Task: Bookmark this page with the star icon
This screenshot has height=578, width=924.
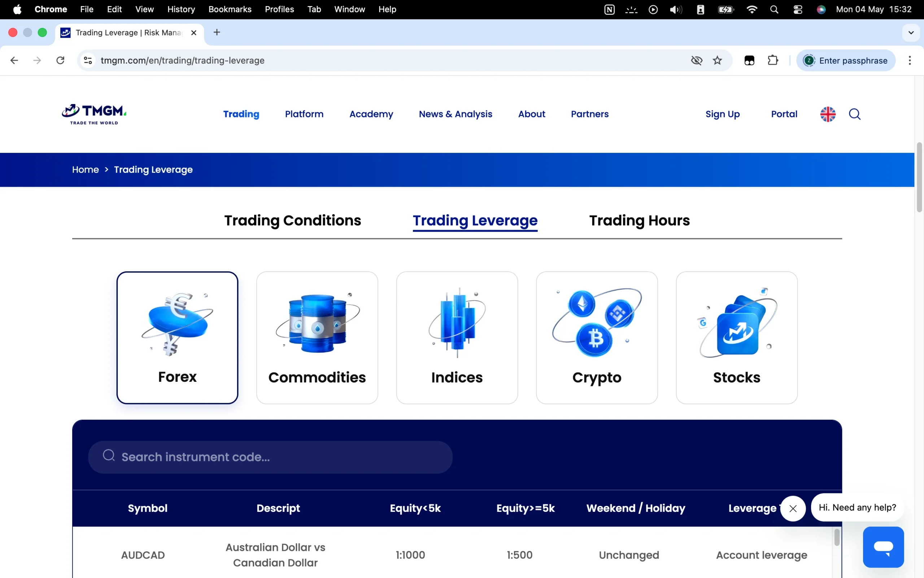Action: (718, 60)
